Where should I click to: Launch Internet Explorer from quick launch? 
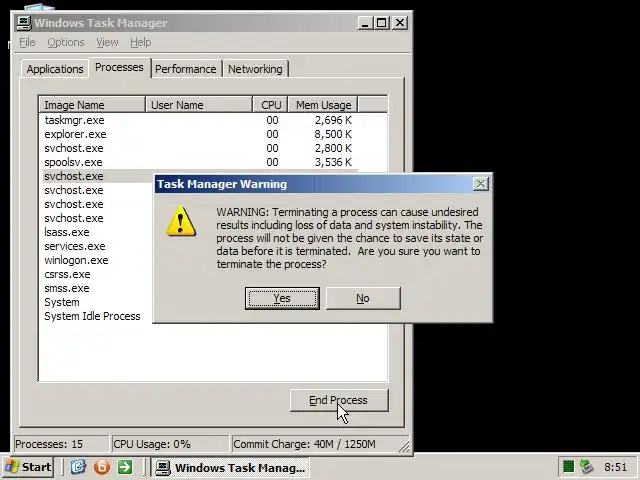[78, 467]
